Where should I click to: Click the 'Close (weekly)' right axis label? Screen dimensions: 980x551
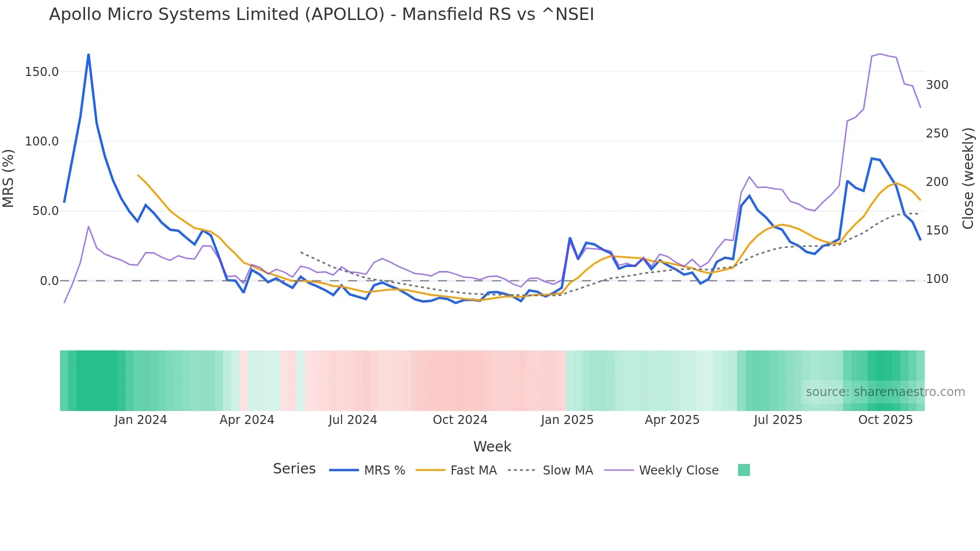coord(968,178)
